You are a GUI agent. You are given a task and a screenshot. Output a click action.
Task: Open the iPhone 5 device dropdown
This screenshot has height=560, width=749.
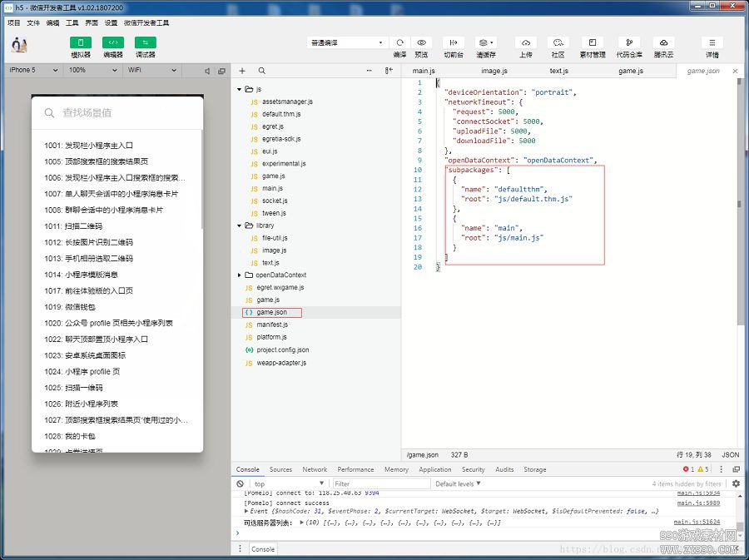(x=33, y=70)
